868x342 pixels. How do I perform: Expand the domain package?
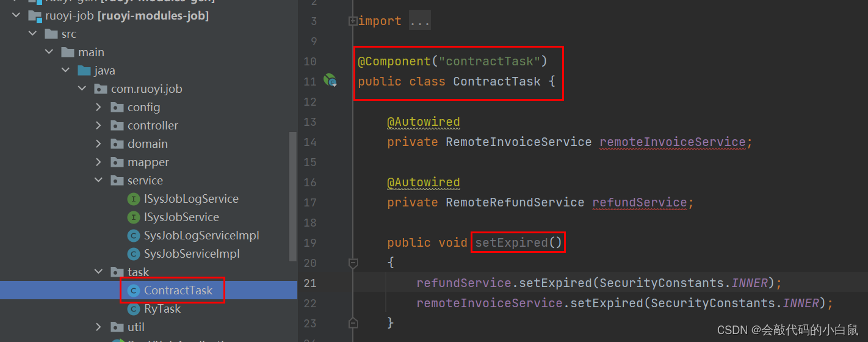coord(99,144)
